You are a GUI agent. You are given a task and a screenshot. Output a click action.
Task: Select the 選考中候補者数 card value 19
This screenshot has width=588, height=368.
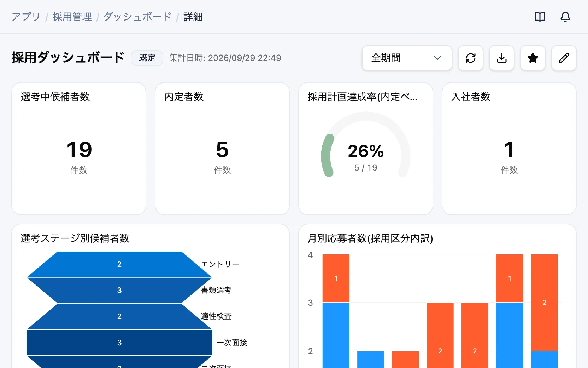click(79, 150)
